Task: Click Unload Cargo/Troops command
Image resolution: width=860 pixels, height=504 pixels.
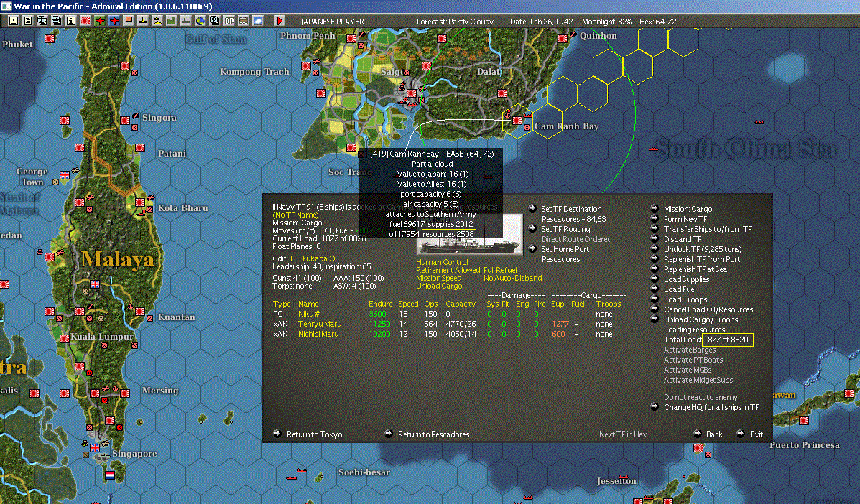Action: [701, 319]
